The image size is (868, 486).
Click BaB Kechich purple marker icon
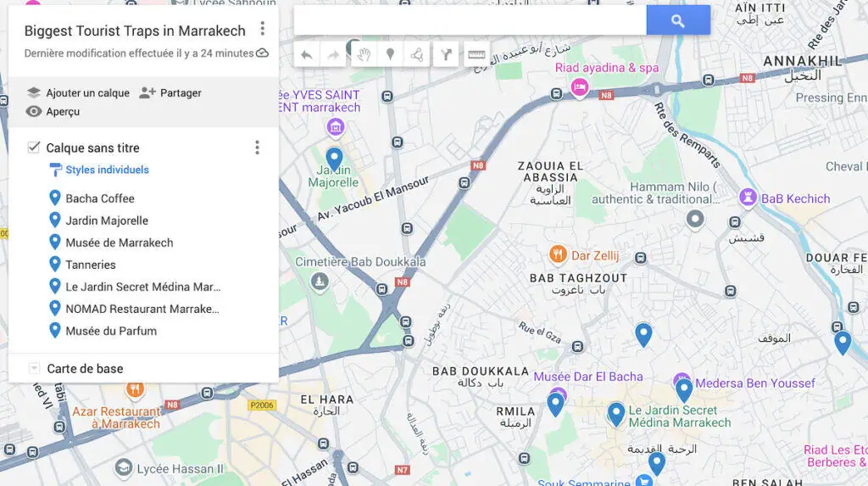point(748,198)
